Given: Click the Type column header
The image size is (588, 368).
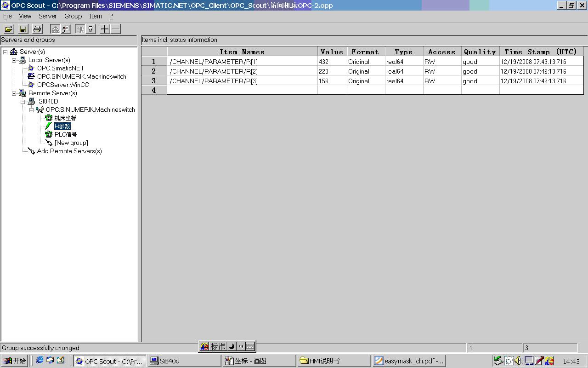Looking at the screenshot, I should pyautogui.click(x=404, y=52).
